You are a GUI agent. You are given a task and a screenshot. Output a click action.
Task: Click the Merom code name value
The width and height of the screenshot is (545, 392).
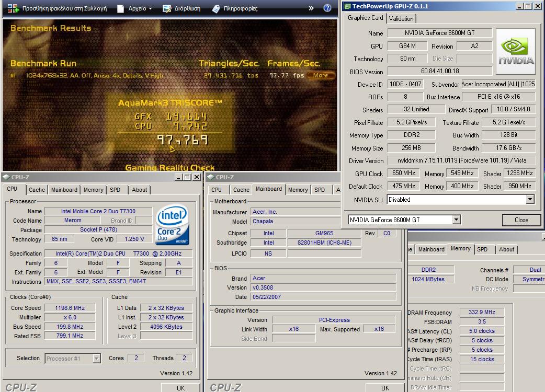[73, 220]
